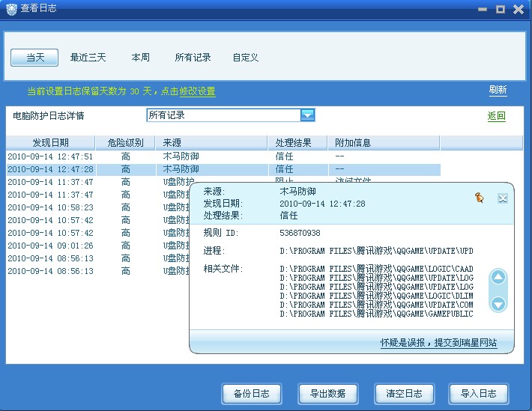Close the 查看日志 window

point(519,9)
